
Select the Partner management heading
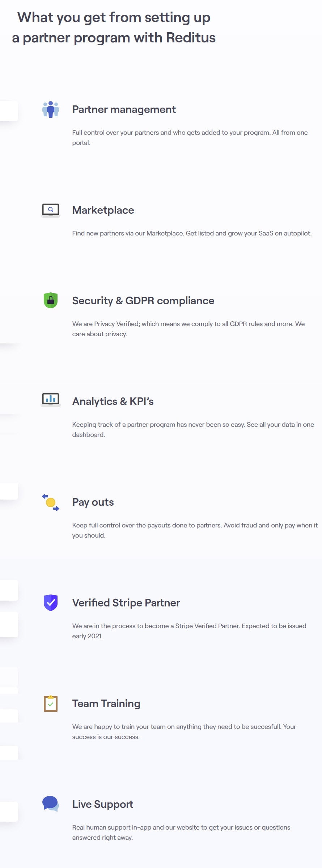pyautogui.click(x=124, y=109)
